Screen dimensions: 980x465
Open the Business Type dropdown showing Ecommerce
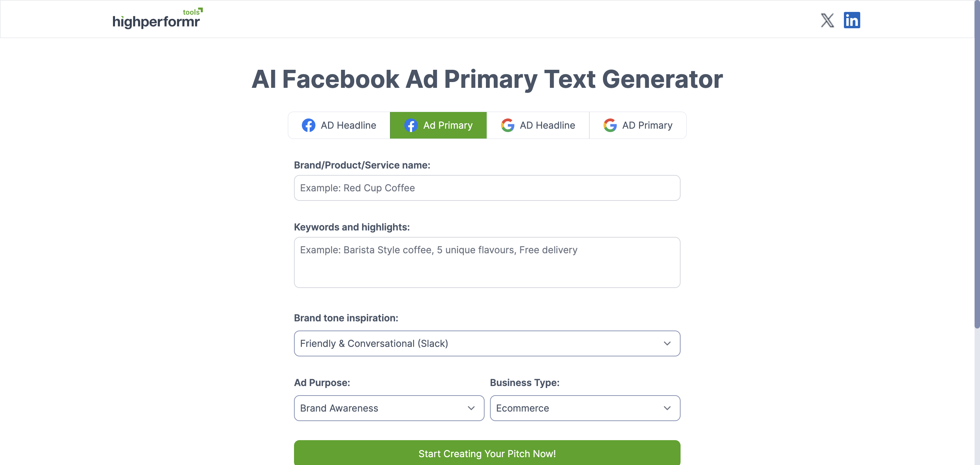pyautogui.click(x=585, y=408)
